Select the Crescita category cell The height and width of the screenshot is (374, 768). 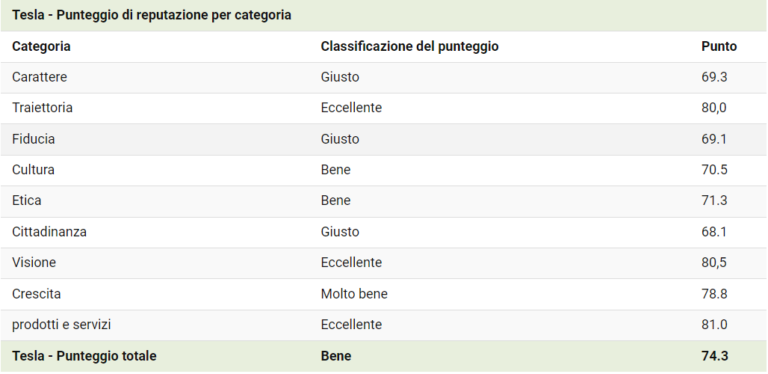36,294
